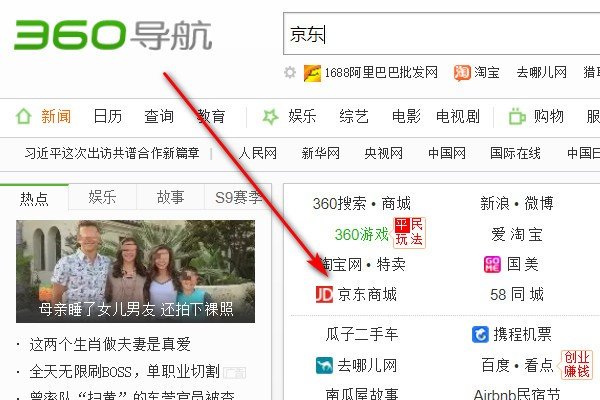This screenshot has height=400, width=600.
Task: Open the 全天无限刷BOSS article
Action: pyautogui.click(x=124, y=371)
